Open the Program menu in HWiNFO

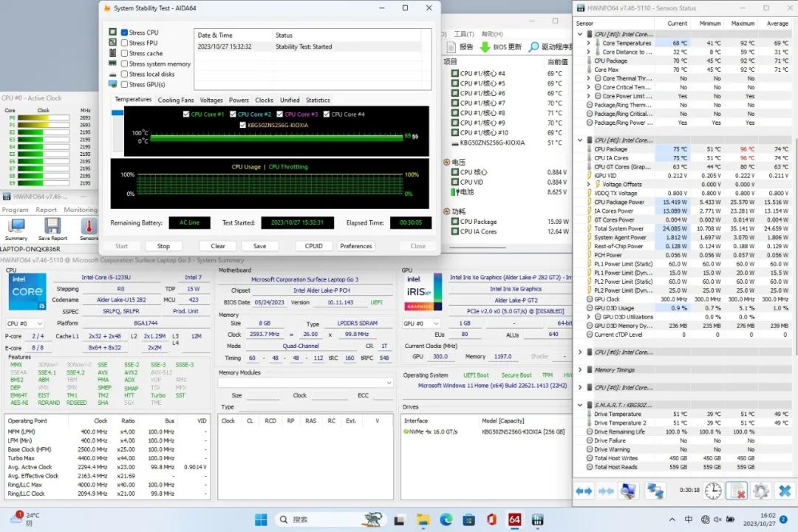pos(16,210)
